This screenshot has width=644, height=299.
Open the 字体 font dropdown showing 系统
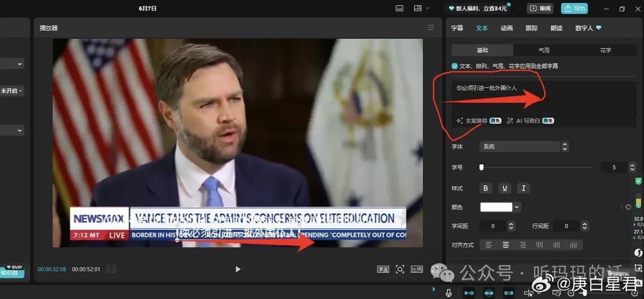tap(520, 147)
